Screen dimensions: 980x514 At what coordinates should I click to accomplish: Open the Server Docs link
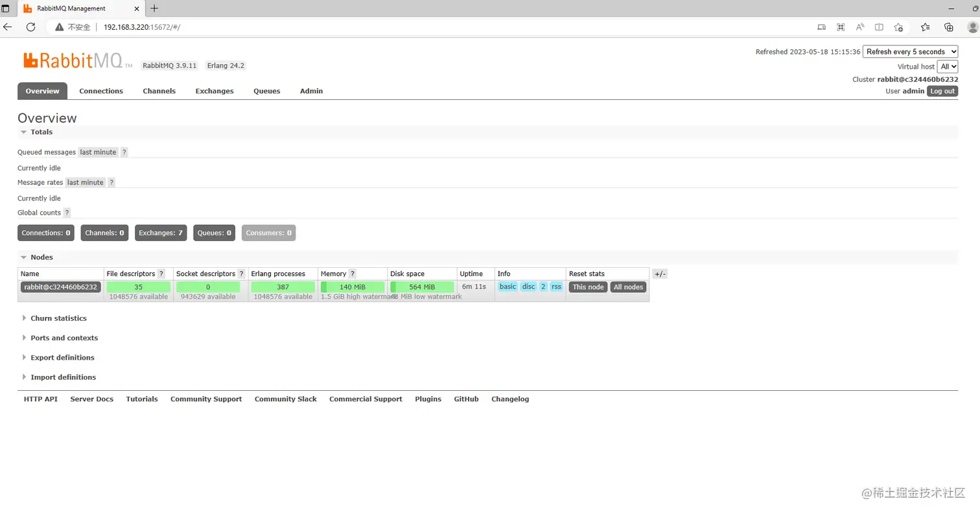(x=92, y=399)
